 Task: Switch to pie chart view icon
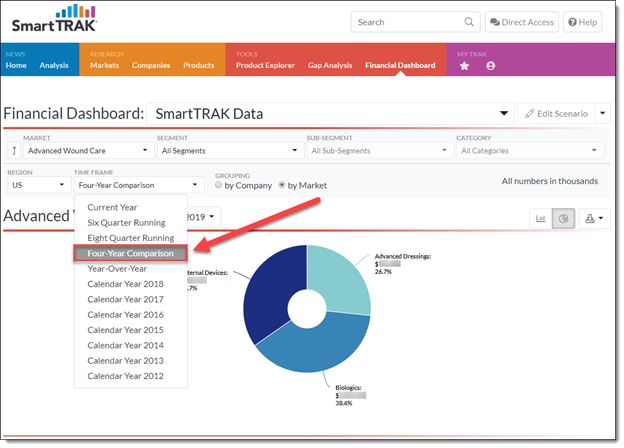click(x=563, y=218)
